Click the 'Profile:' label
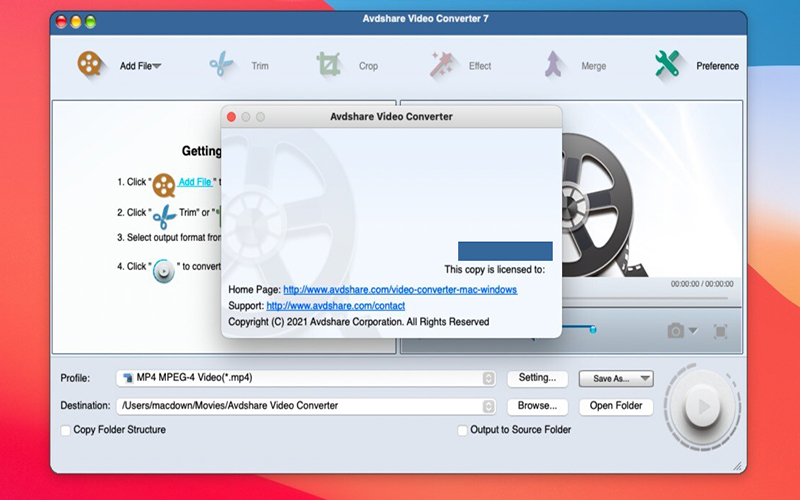Viewport: 800px width, 500px height. (x=75, y=378)
